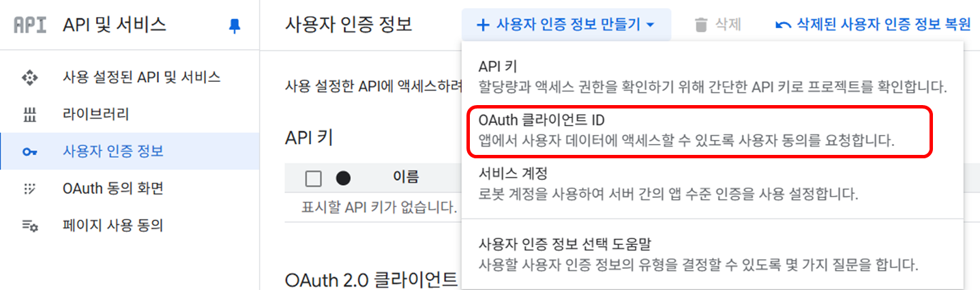The width and height of the screenshot is (980, 290).
Task: Open 페이지 사용 동의 sidebar item
Action: (x=130, y=225)
